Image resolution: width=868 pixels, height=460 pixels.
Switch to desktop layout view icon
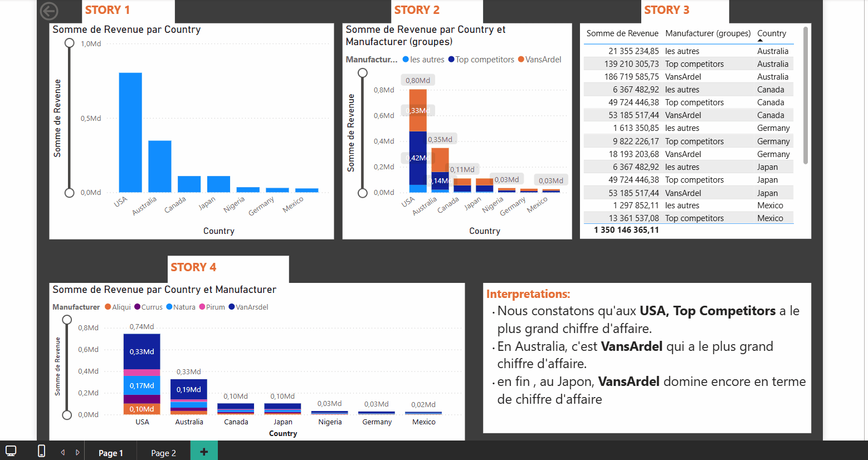tap(11, 451)
